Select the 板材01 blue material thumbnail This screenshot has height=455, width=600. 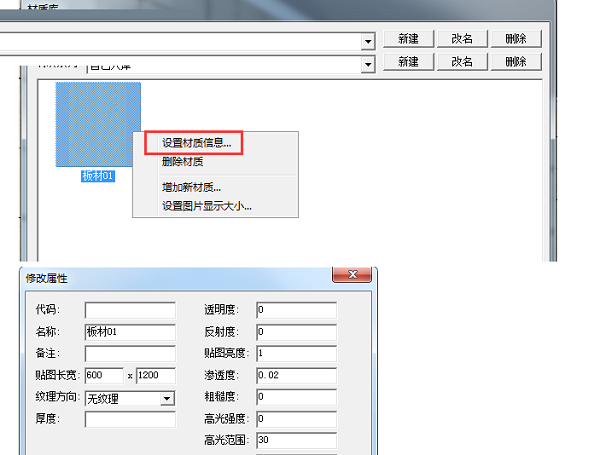98,124
